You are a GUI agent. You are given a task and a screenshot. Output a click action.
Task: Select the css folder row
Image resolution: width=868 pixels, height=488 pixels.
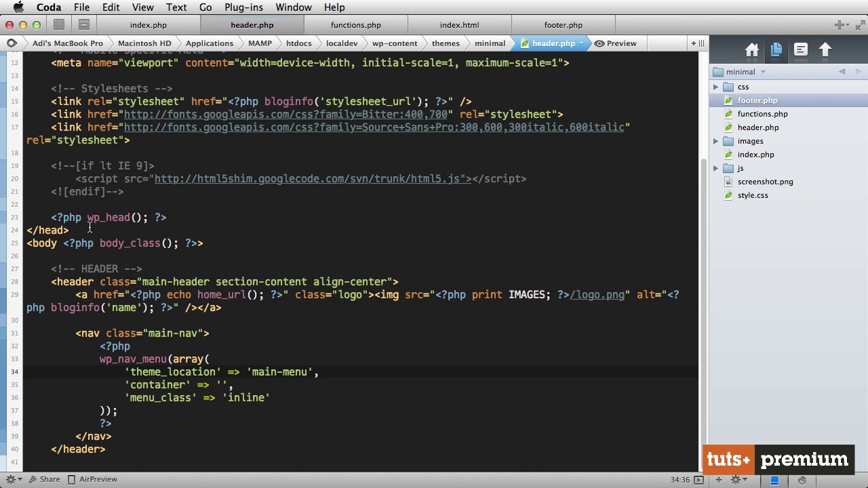pos(789,87)
